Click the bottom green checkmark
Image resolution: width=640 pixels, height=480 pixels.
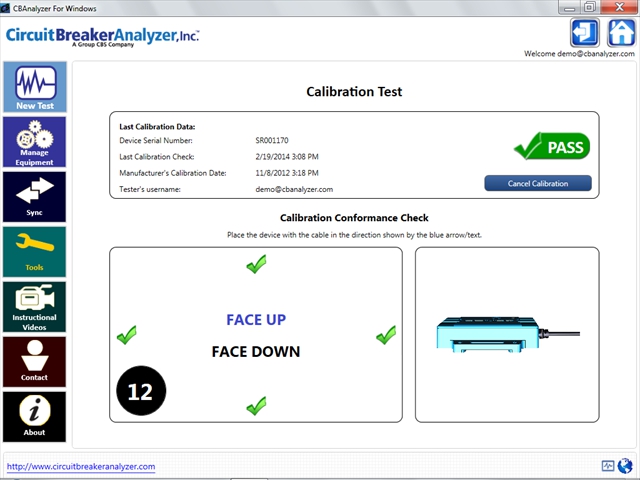coord(256,406)
